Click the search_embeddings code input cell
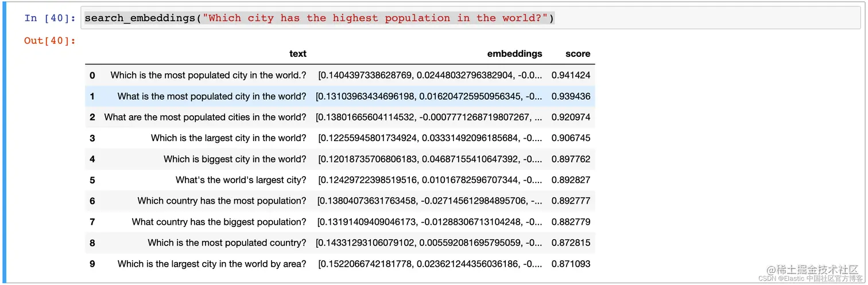Screen dimensions: 868x285 471,18
